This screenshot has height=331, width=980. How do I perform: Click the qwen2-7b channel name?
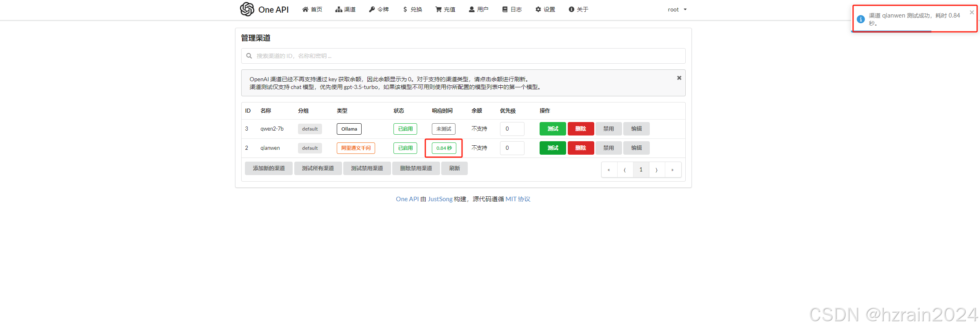pos(272,129)
